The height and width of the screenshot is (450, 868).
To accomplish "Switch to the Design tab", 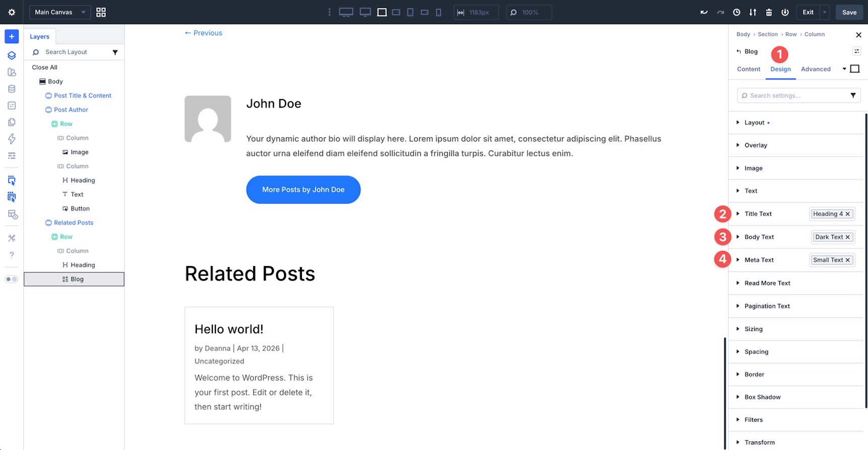I will (780, 69).
